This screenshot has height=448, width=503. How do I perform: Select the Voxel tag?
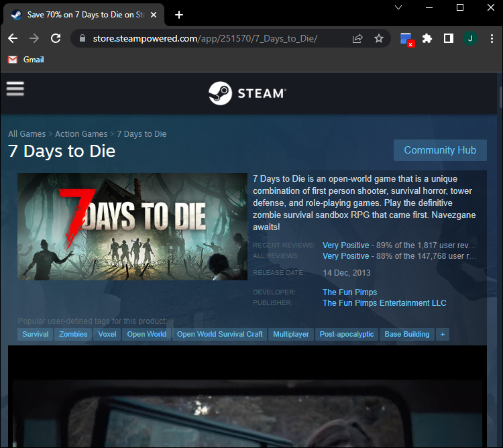107,334
